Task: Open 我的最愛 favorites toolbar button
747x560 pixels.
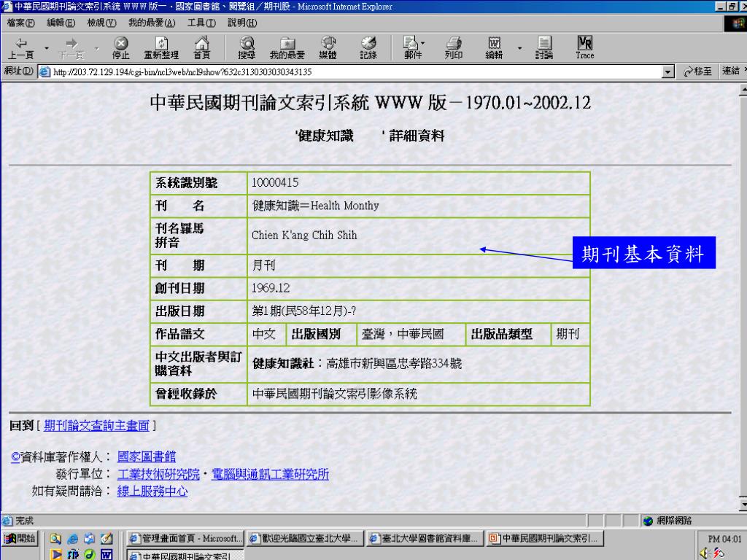Action: [x=287, y=48]
